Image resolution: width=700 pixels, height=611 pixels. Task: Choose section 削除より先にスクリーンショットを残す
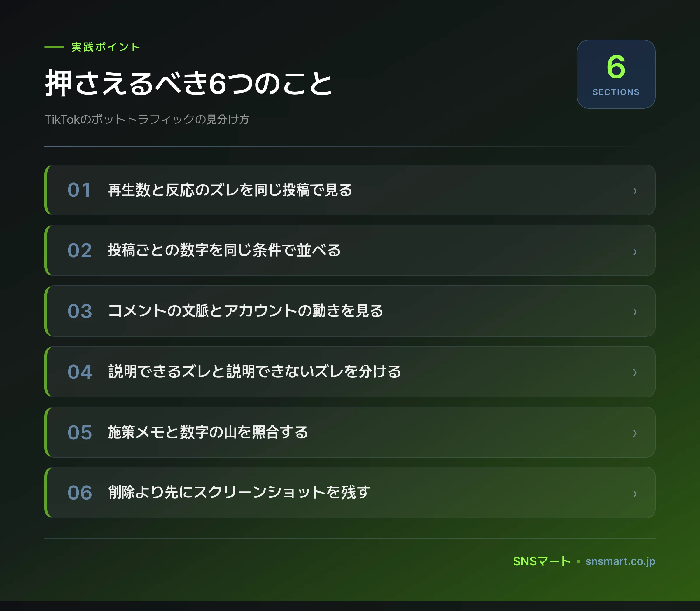tap(239, 492)
